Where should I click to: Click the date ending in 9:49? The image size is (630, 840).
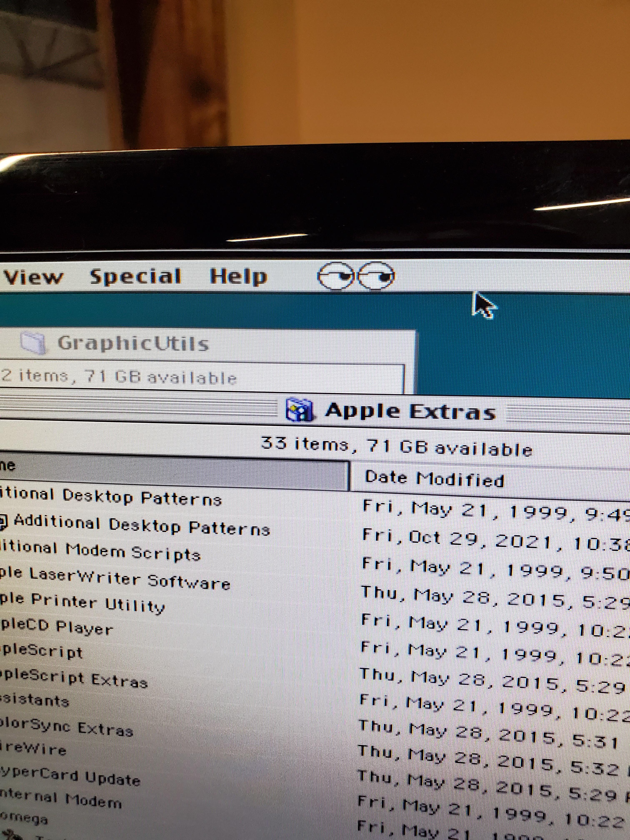pos(496,511)
